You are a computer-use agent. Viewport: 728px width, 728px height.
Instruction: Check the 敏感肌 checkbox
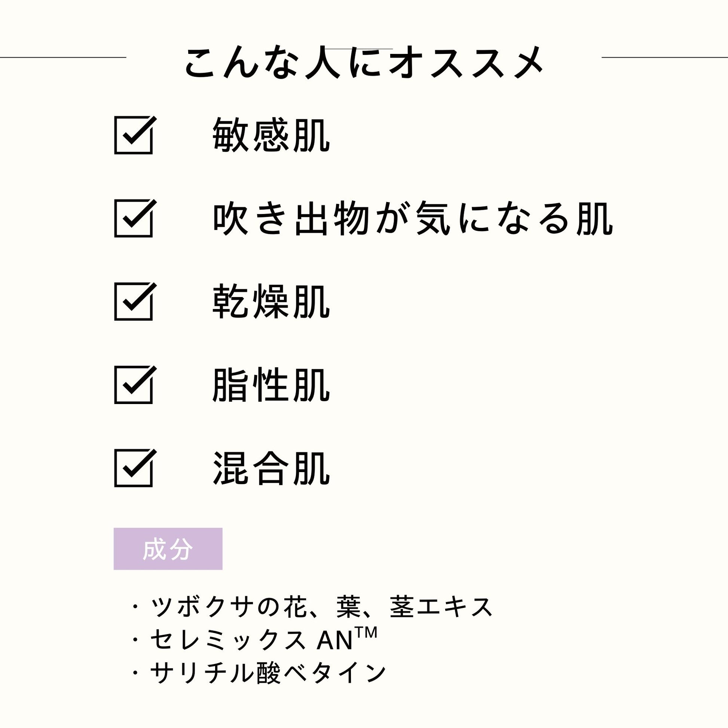point(134,135)
